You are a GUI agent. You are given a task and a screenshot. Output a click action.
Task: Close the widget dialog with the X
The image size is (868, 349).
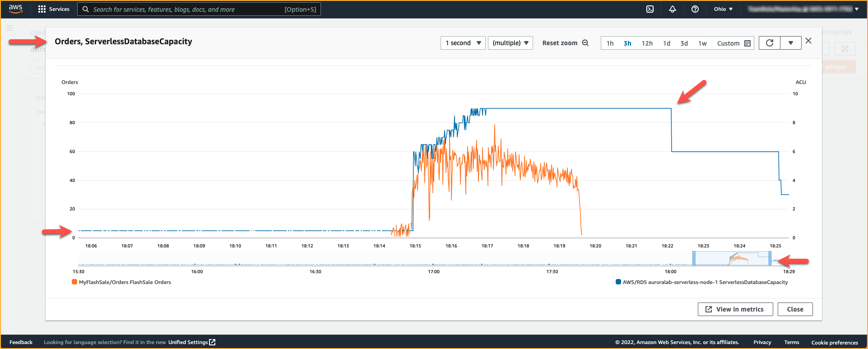click(808, 41)
